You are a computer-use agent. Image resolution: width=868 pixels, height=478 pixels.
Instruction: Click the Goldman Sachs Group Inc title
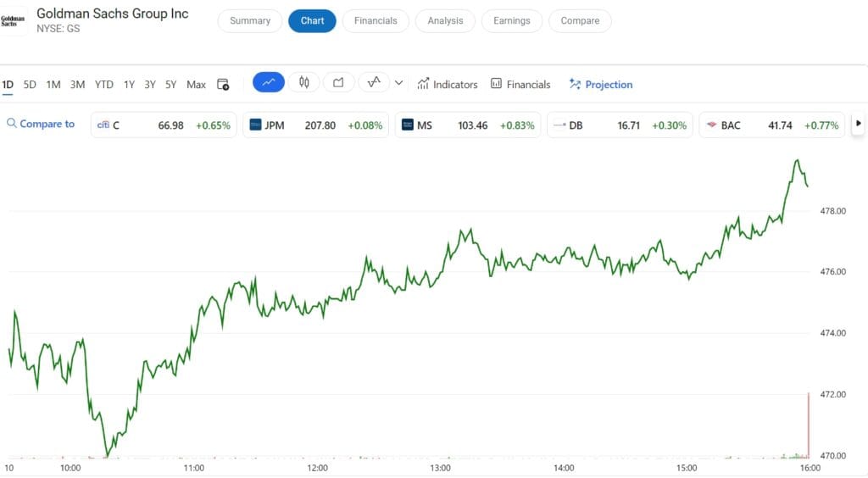point(113,14)
